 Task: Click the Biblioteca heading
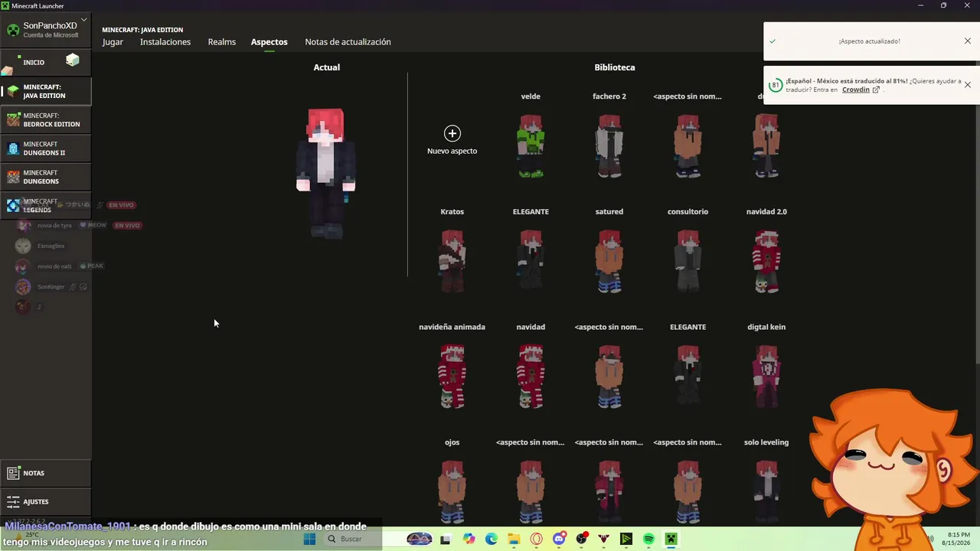pyautogui.click(x=615, y=67)
